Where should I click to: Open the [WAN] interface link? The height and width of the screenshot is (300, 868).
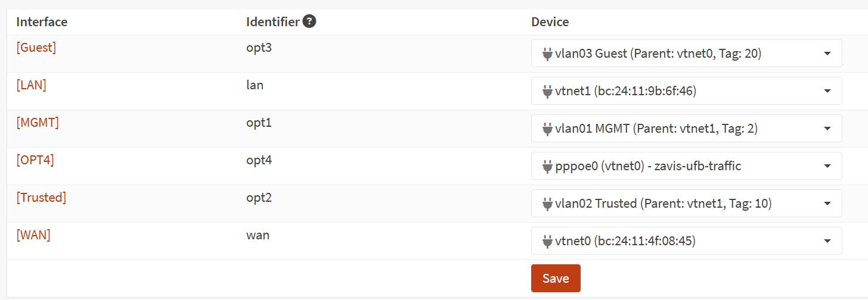click(x=33, y=235)
